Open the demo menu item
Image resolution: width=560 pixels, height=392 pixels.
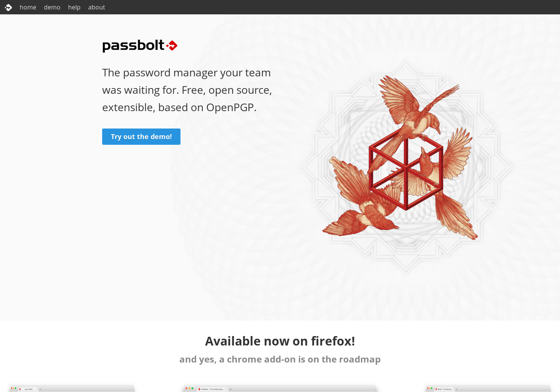click(x=52, y=7)
